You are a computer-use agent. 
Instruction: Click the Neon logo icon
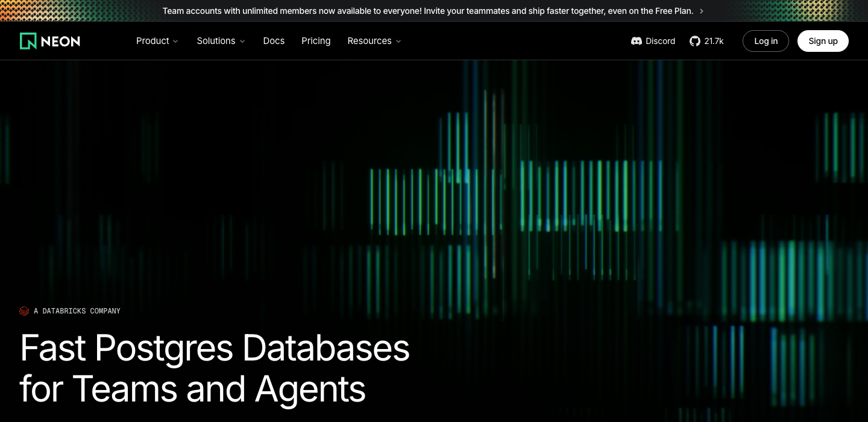28,41
